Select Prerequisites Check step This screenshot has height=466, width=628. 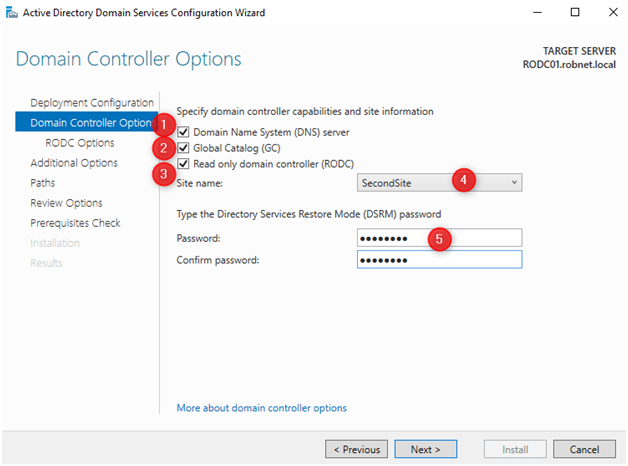[75, 223]
